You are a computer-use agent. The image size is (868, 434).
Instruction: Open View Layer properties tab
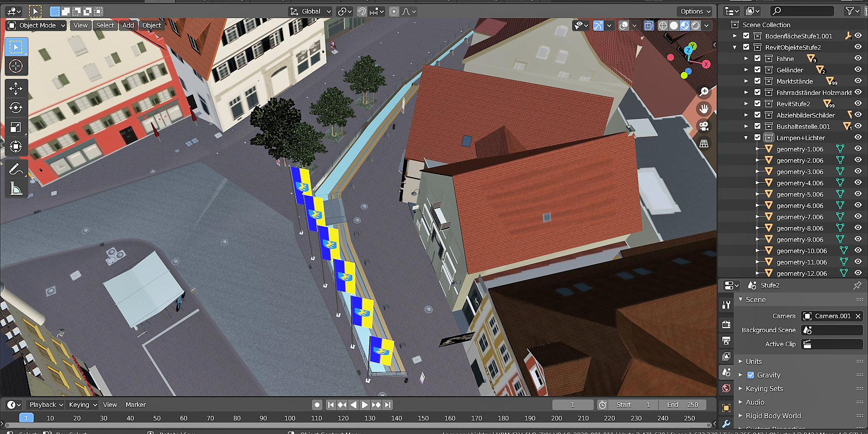(726, 356)
